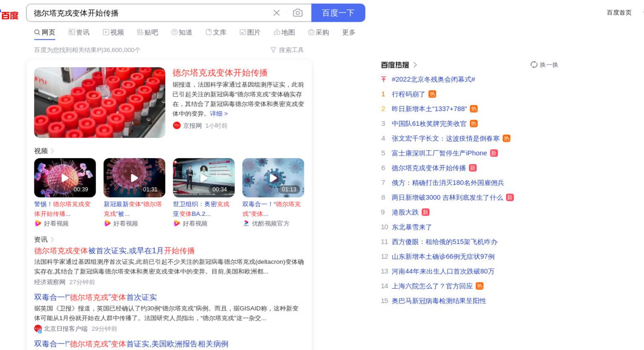Image resolution: width=644 pixels, height=350 pixels.
Task: Click 优酷视频官方 source icon
Action: (x=246, y=223)
